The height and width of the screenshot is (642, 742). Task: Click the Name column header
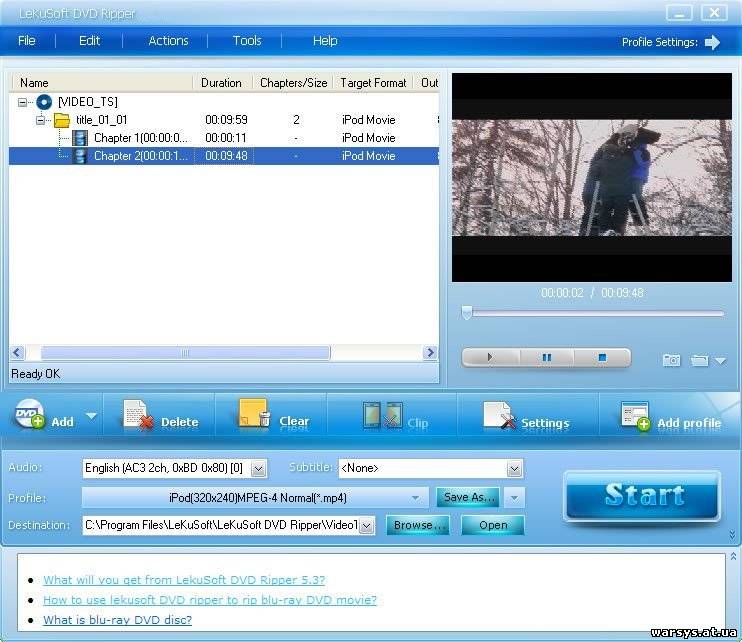tap(101, 83)
